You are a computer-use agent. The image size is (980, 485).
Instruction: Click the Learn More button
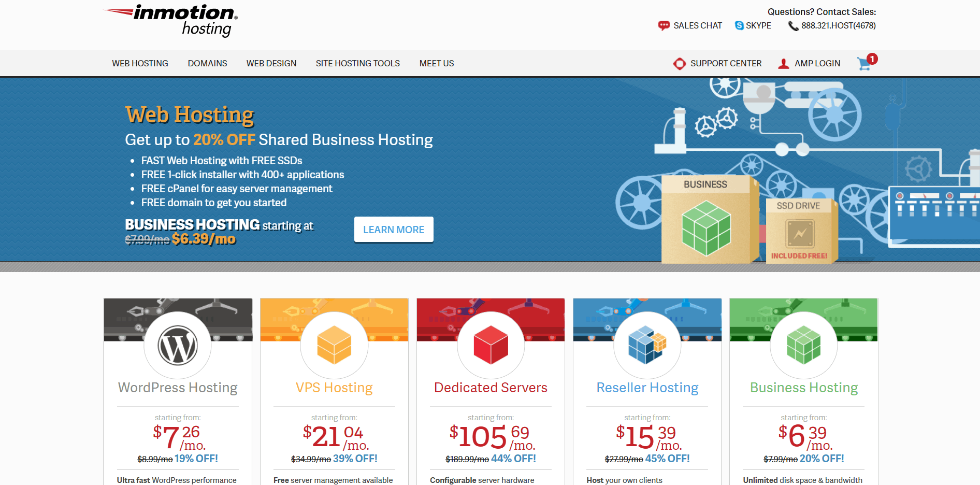(394, 230)
